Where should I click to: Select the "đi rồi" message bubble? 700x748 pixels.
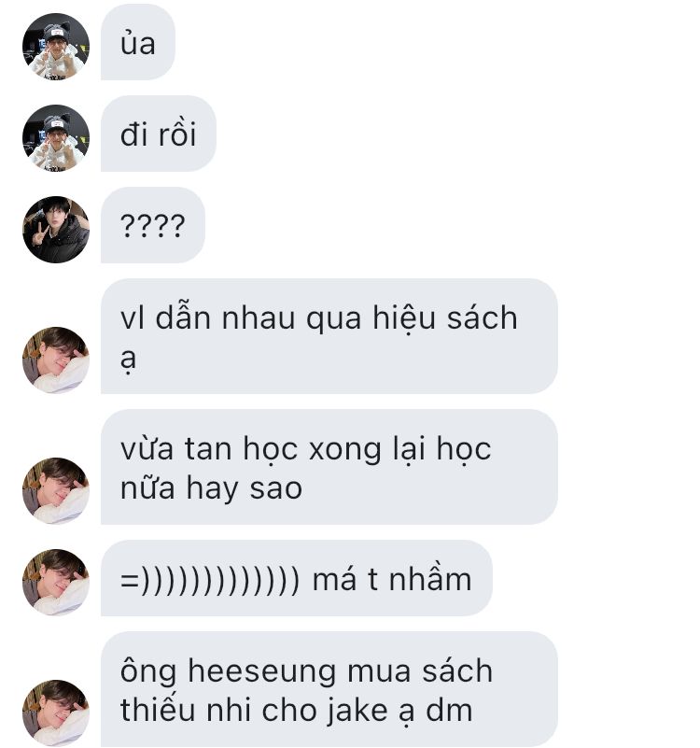click(159, 134)
